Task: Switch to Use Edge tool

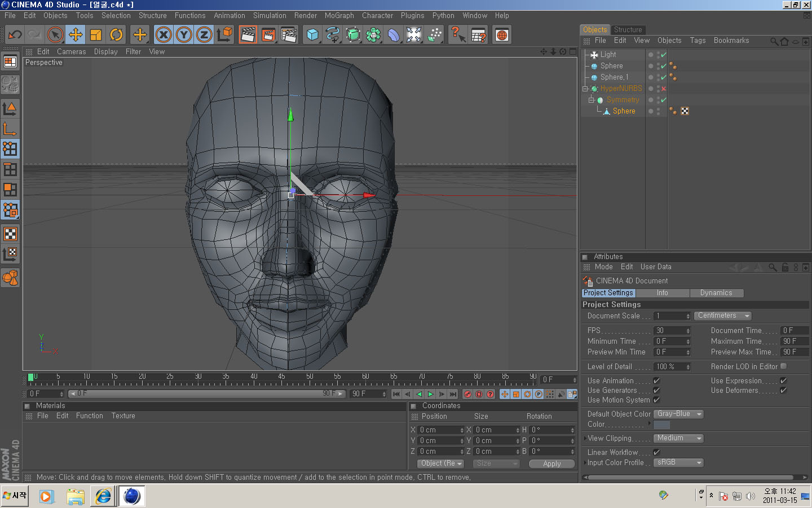Action: pyautogui.click(x=10, y=169)
